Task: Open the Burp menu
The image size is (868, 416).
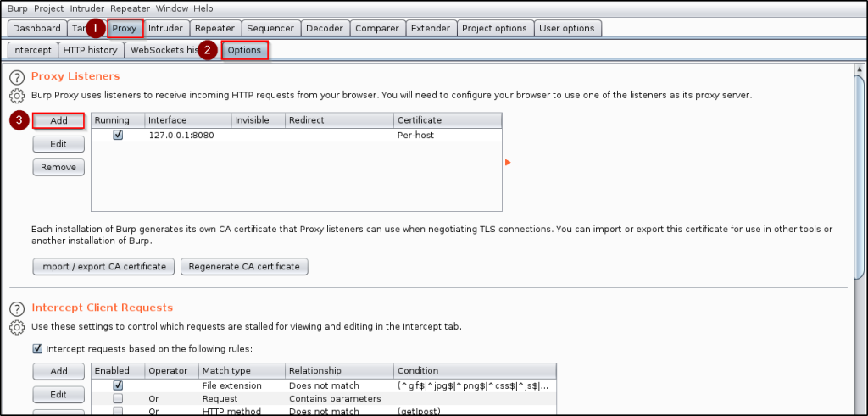Action: tap(18, 8)
